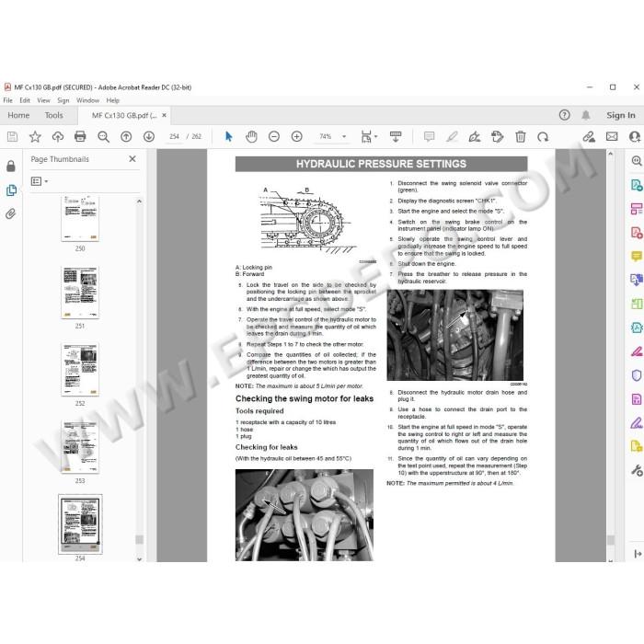Open notifications bell icon

pos(586,115)
